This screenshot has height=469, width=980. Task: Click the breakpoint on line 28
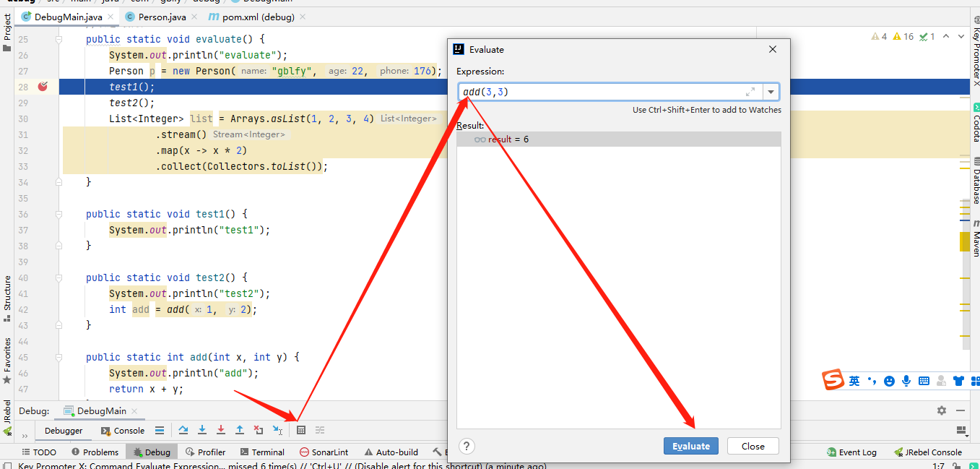(43, 87)
